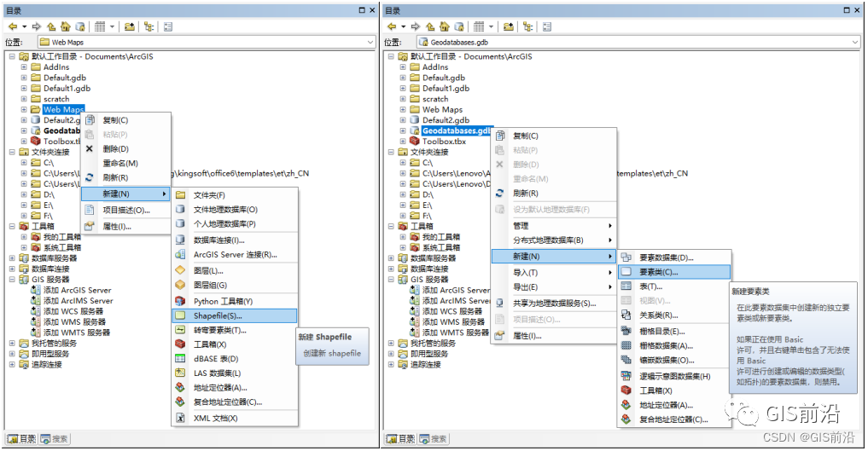Open the view-type dropdown arrow in left toolbar
Image resolution: width=868 pixels, height=451 pixels.
(112, 26)
